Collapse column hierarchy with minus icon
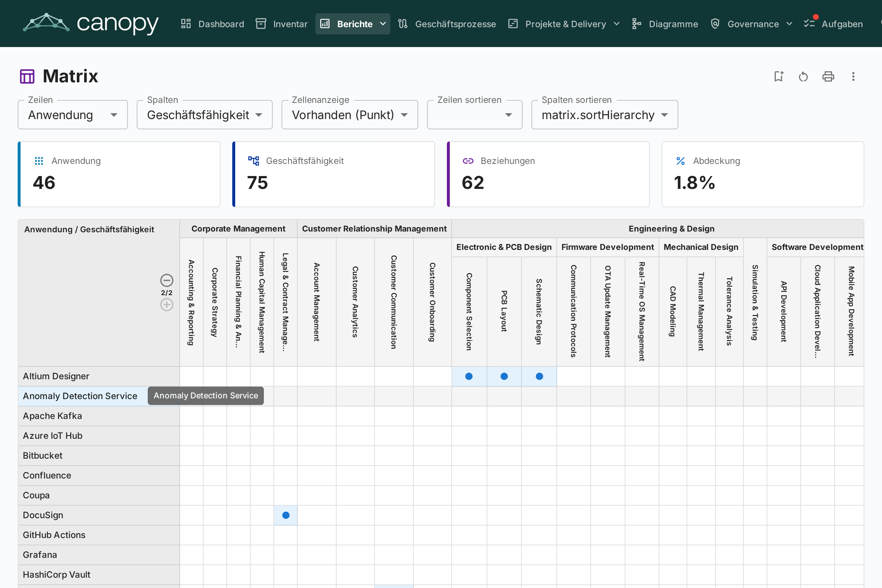 pos(167,280)
